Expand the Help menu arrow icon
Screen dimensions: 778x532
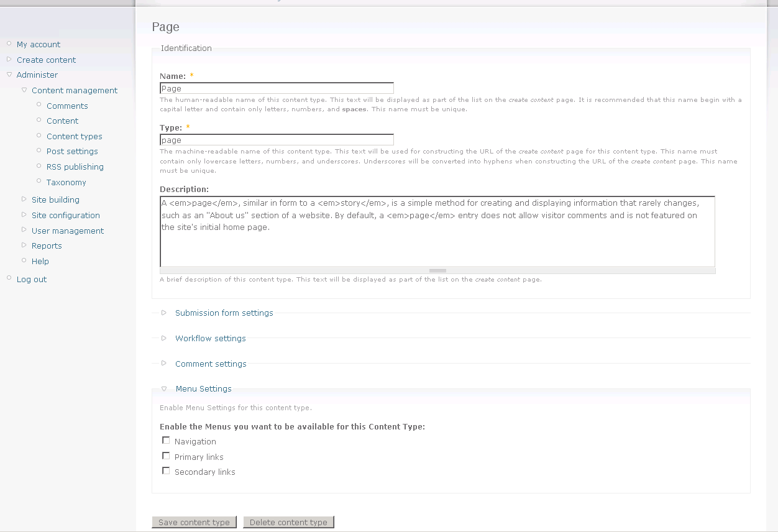(24, 261)
